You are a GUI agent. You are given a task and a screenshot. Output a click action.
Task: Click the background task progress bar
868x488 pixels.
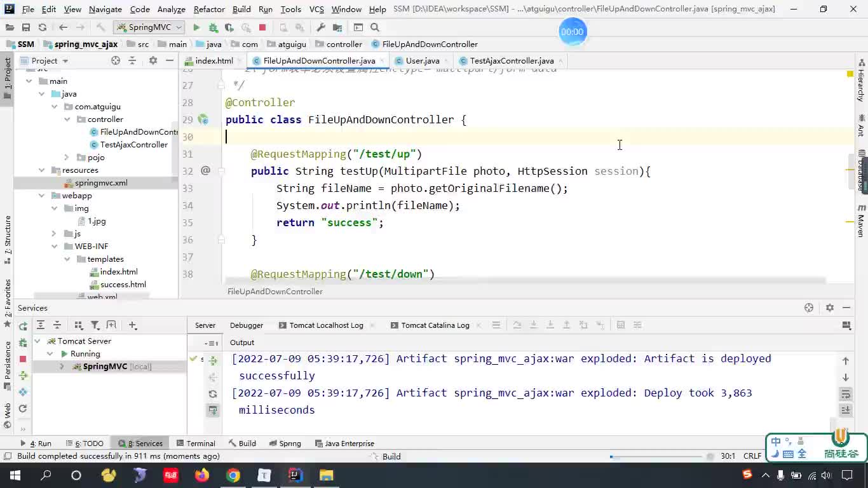tap(654, 456)
